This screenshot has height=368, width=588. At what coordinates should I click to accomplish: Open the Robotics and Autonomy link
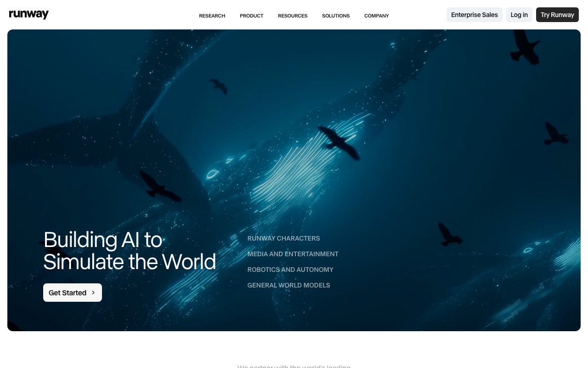[x=290, y=270]
